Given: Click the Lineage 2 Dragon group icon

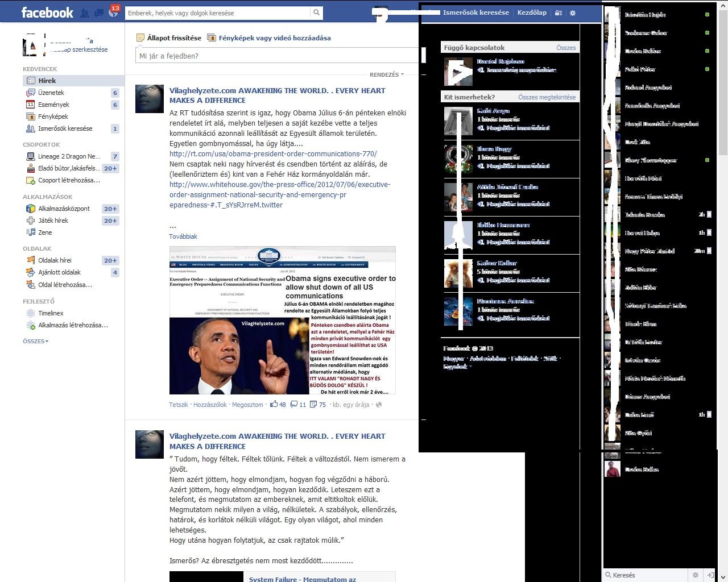Looking at the screenshot, I should [x=31, y=156].
